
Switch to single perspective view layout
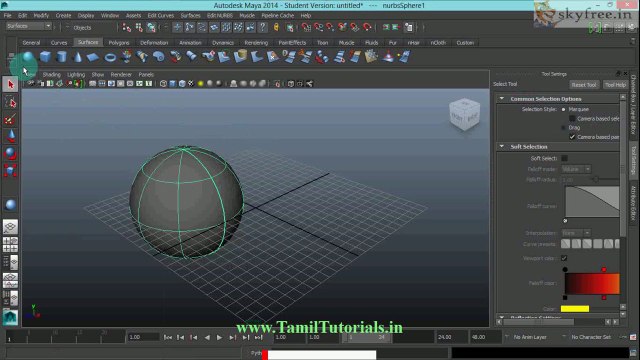pyautogui.click(x=11, y=227)
